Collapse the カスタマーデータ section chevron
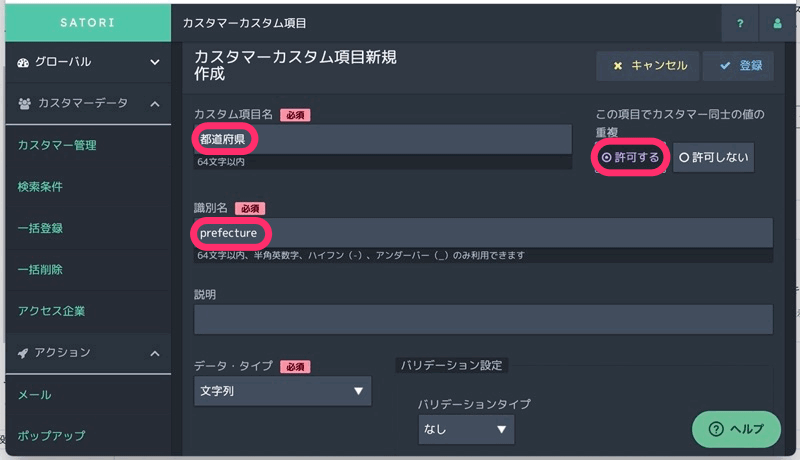 (x=155, y=104)
